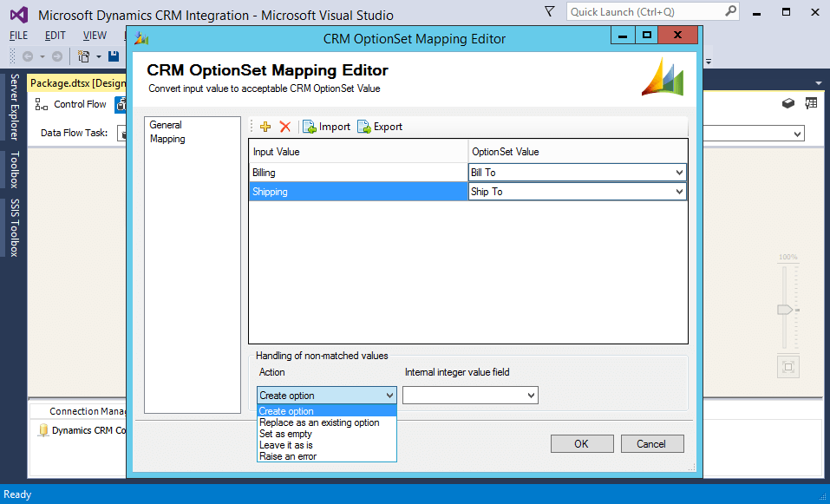830x504 pixels.
Task: Select the Dynamics CRM connection manager
Action: (82, 430)
